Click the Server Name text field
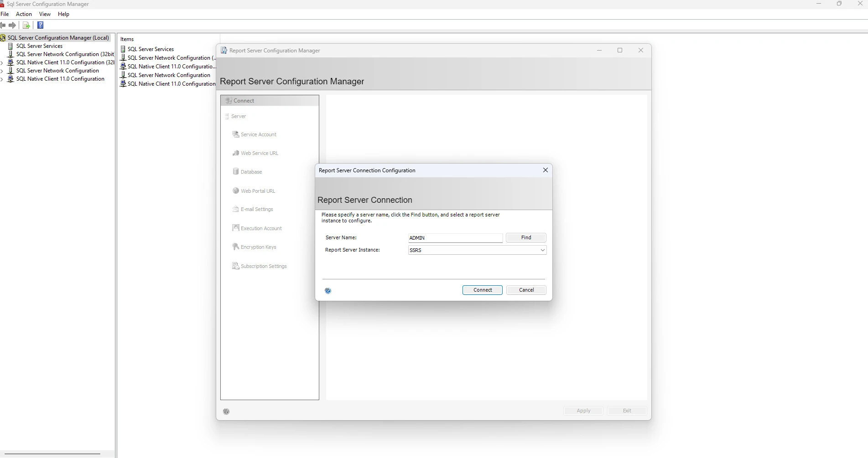 [x=455, y=238]
